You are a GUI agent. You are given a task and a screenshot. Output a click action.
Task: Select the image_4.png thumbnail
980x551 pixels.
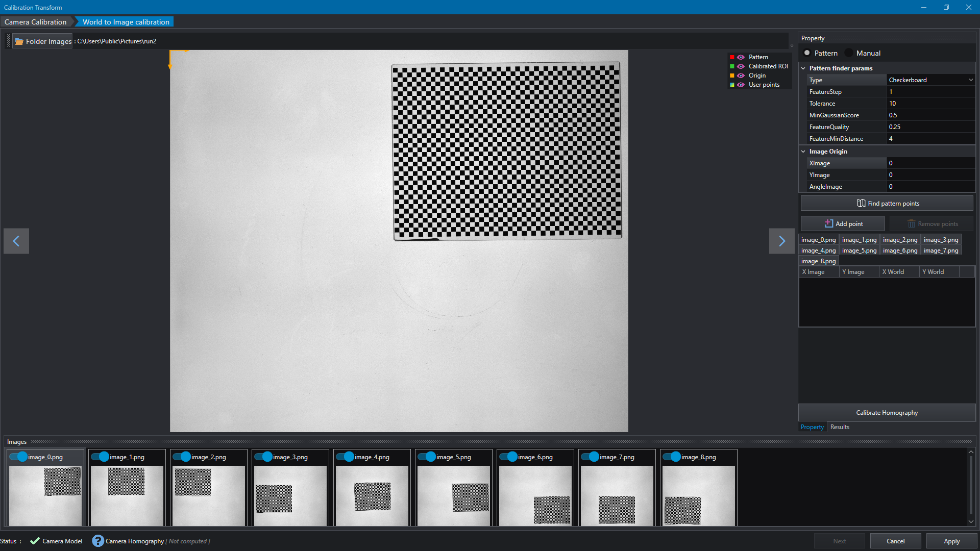point(372,495)
